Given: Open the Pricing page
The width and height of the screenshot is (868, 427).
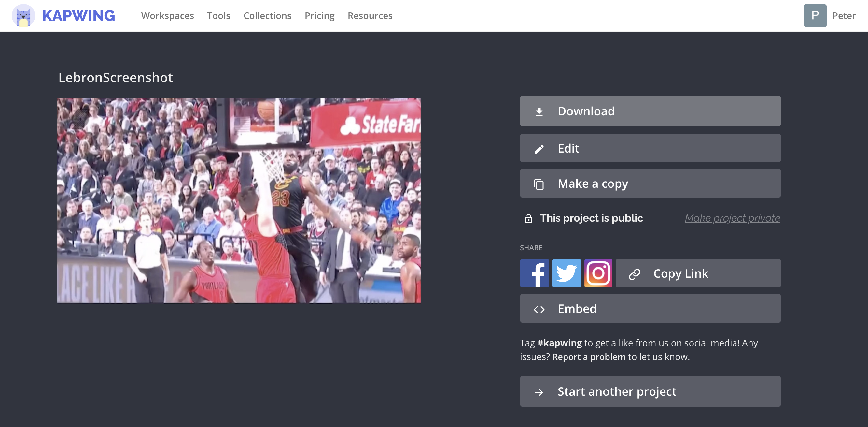Looking at the screenshot, I should [319, 16].
